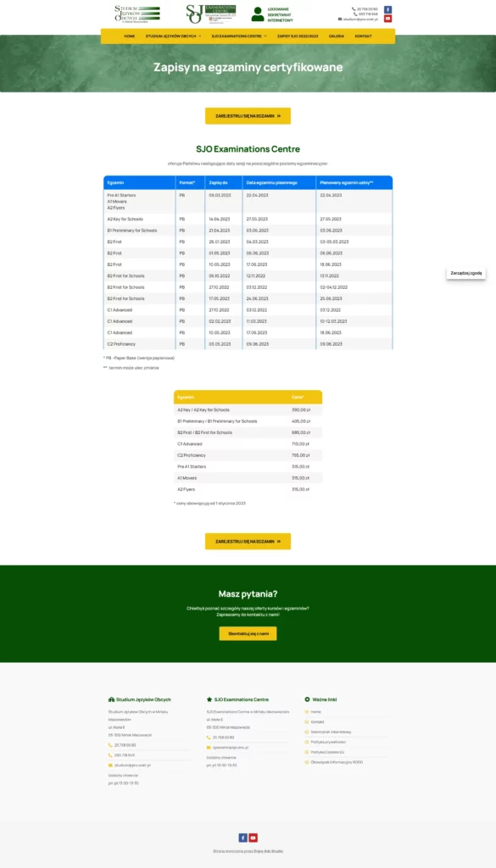Open the footer Polityka prywatności link

click(x=328, y=742)
